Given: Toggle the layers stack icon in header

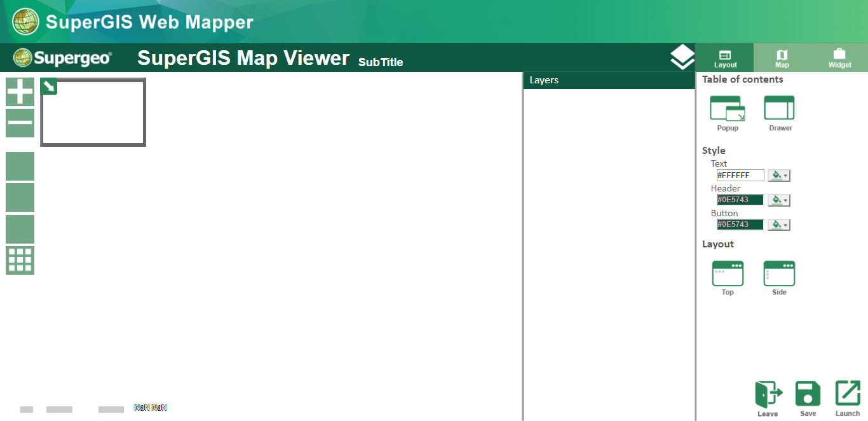Looking at the screenshot, I should tap(682, 57).
